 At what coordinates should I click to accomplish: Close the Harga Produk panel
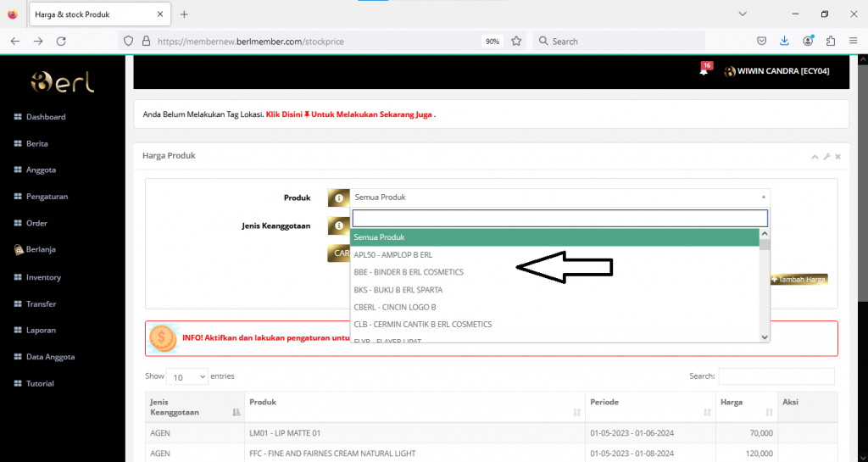click(837, 157)
